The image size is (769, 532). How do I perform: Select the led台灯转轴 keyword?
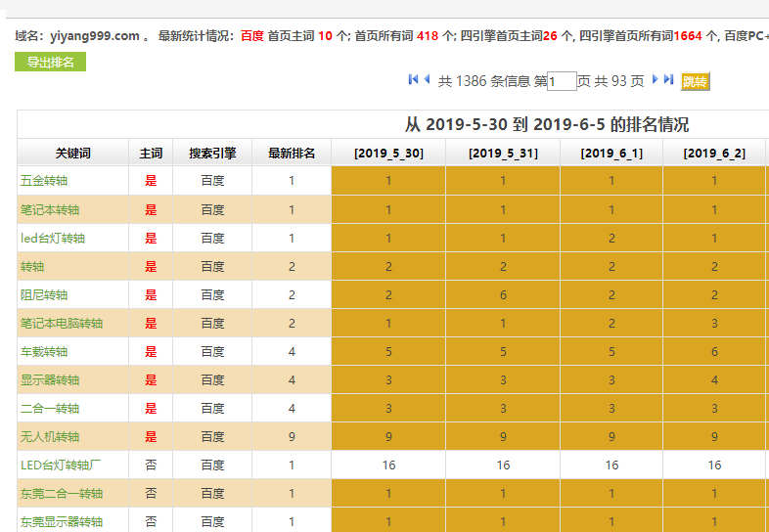point(53,238)
